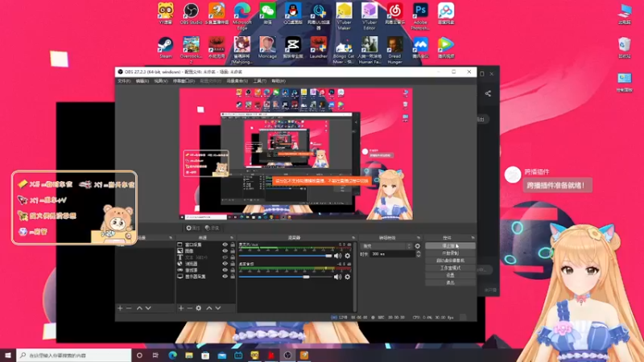The image size is (644, 362).
Task: Click the Windows taskbar search box
Action: click(74, 356)
